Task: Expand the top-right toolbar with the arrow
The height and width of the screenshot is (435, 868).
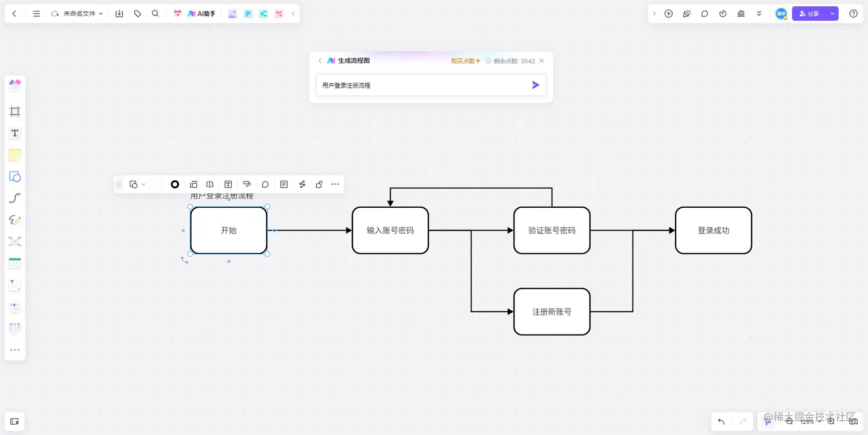Action: [x=654, y=14]
